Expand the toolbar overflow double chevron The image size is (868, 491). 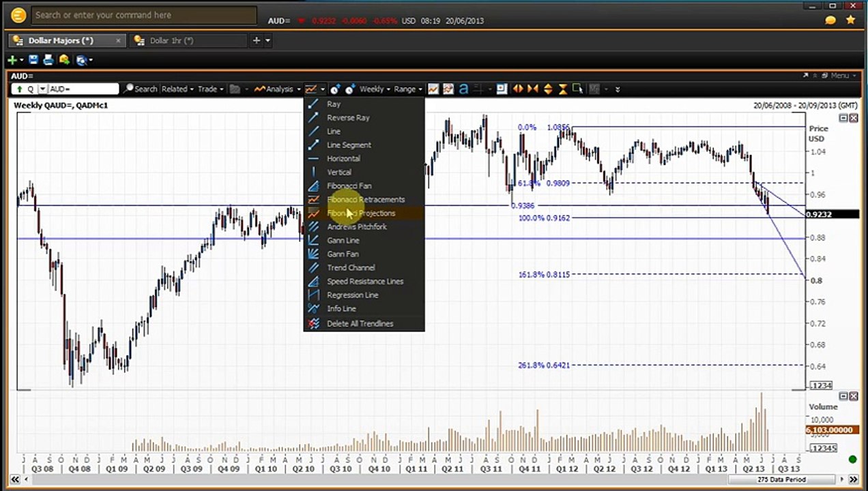(618, 89)
